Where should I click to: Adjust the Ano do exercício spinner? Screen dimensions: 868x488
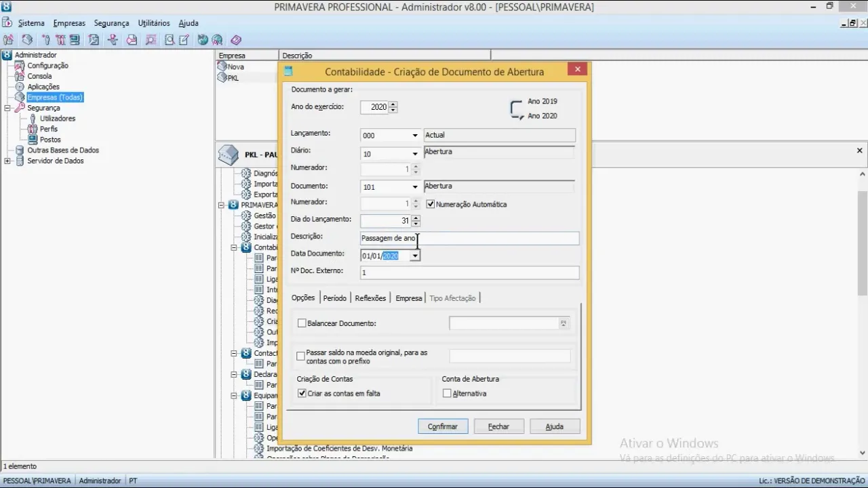[x=393, y=107]
